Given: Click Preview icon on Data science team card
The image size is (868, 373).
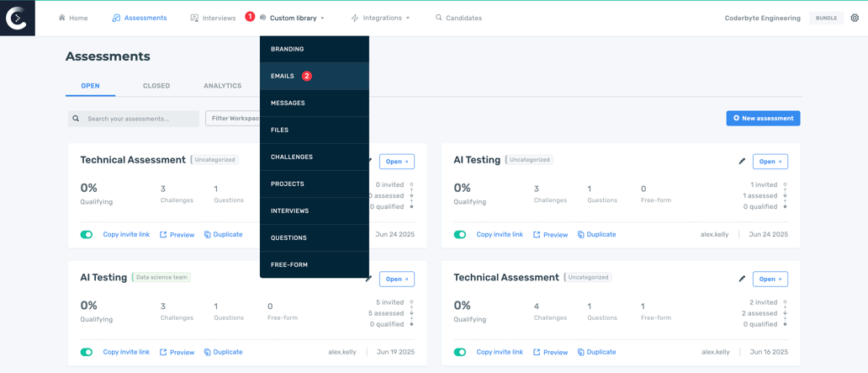Looking at the screenshot, I should point(163,352).
